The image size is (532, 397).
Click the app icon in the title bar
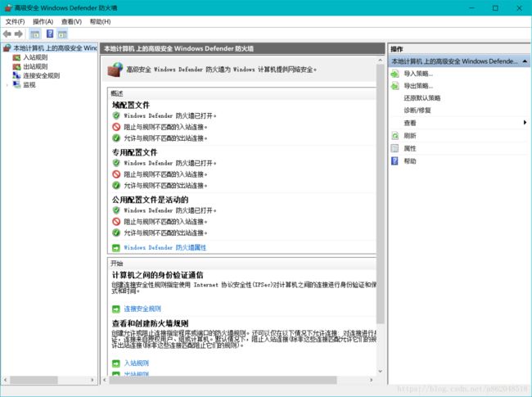click(8, 7)
